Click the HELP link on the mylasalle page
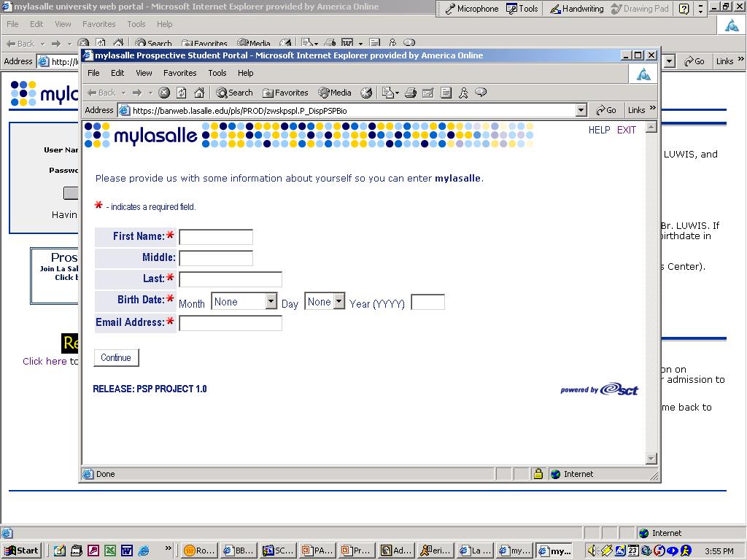 click(600, 130)
